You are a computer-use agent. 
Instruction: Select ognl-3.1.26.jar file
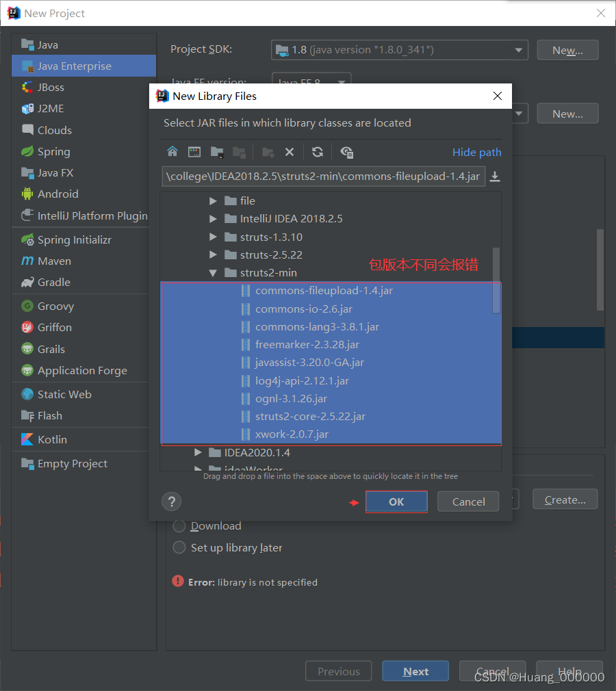331,398
